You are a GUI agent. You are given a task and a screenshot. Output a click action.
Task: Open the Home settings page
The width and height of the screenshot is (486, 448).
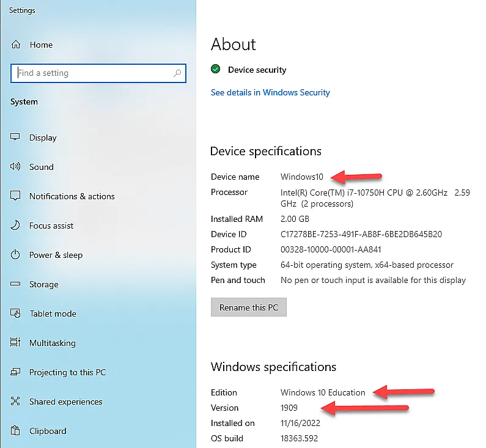coord(41,45)
